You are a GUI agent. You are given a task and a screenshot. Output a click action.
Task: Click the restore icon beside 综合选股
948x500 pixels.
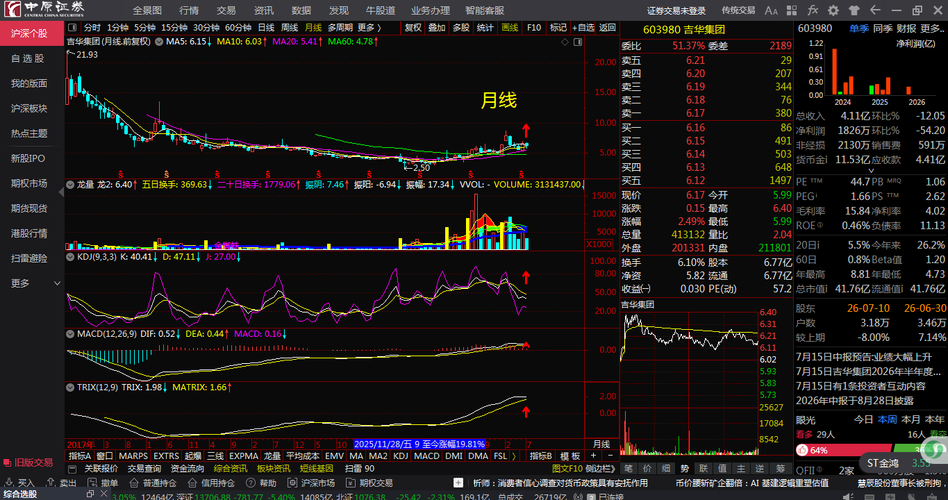[90, 495]
